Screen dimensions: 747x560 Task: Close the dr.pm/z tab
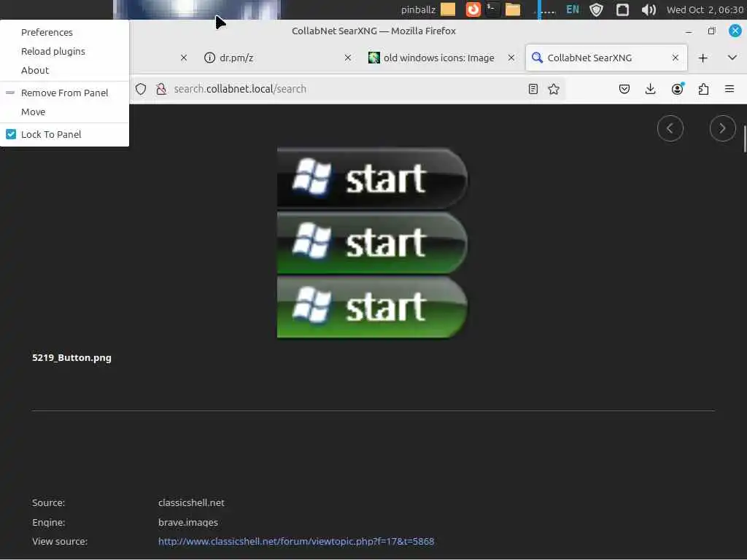[348, 58]
